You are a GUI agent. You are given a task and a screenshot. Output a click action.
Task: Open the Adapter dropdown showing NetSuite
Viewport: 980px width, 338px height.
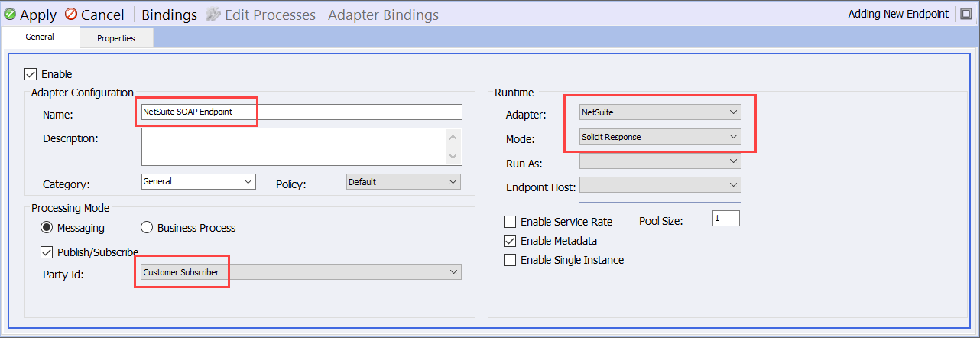(660, 112)
